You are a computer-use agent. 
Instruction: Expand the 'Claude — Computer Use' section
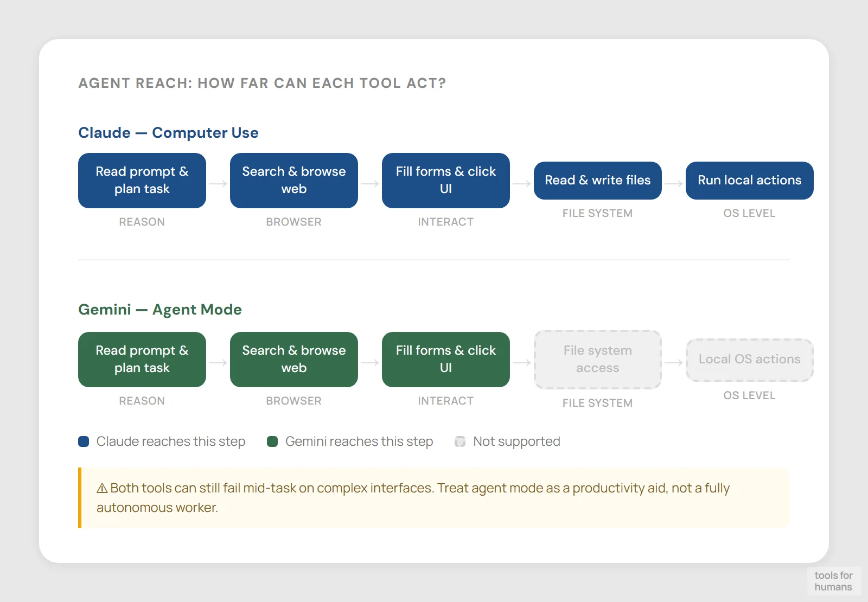[168, 133]
